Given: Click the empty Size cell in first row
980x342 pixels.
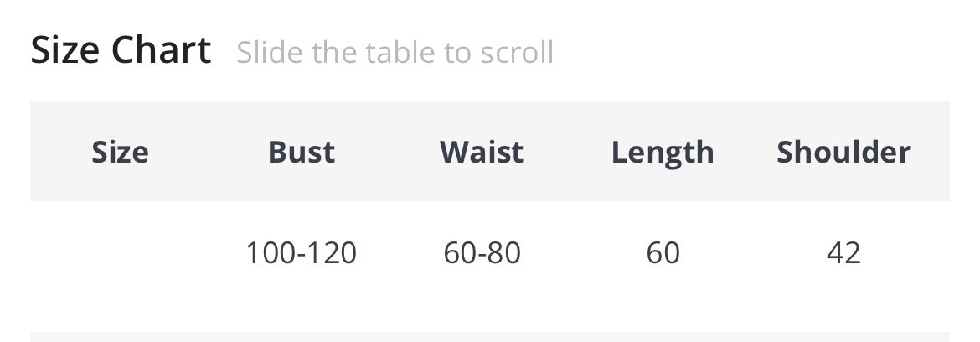Looking at the screenshot, I should [120, 252].
